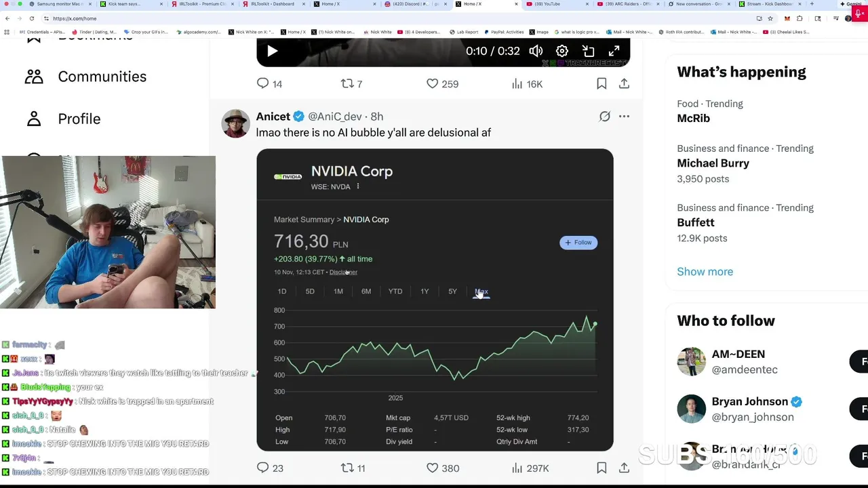Play the video in the top post
Viewport: 868px width, 488px height.
pos(272,52)
